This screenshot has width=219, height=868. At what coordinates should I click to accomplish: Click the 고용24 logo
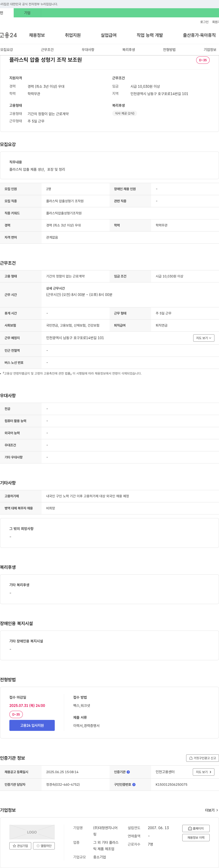click(8, 35)
